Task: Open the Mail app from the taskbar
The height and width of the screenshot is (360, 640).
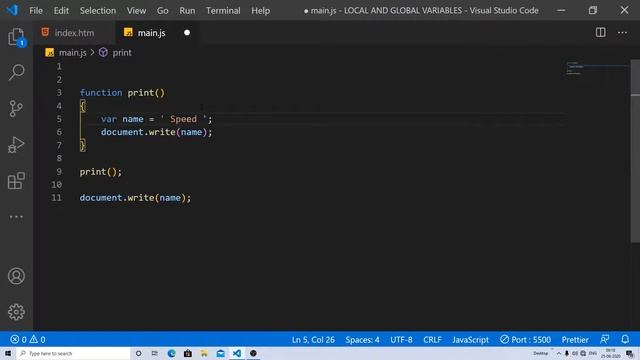Action: click(220, 353)
